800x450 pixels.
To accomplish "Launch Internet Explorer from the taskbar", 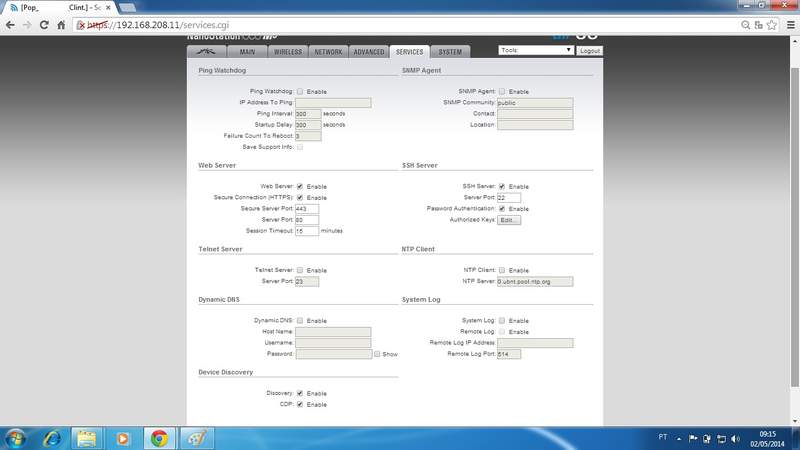I will (x=52, y=438).
